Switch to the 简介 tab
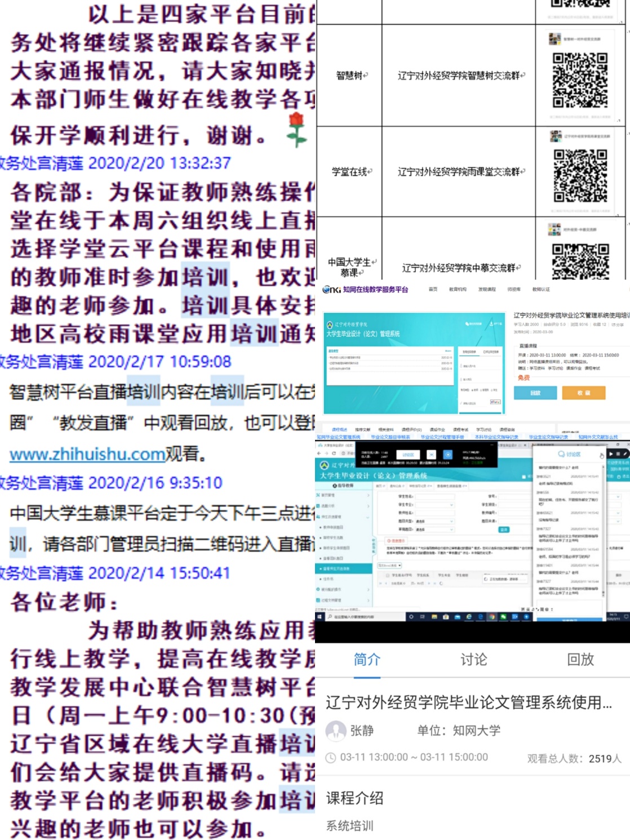The width and height of the screenshot is (630, 840). tap(367, 659)
